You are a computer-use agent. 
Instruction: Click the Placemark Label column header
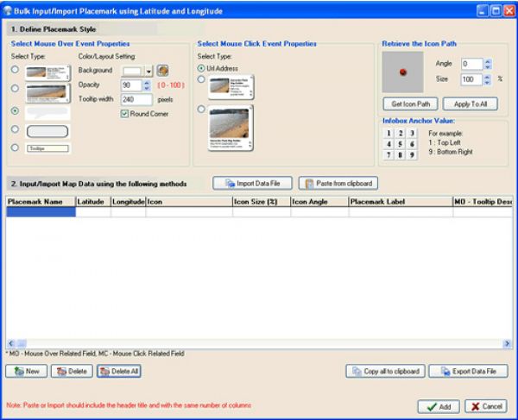[401, 202]
